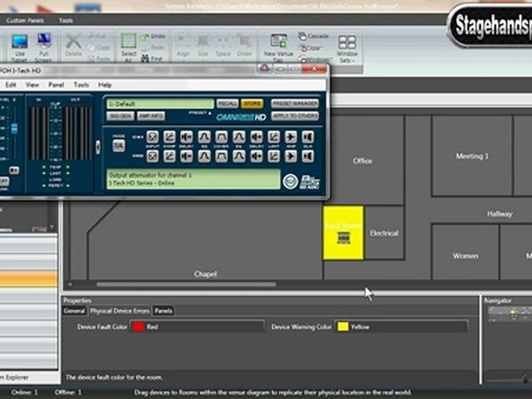Open channel 1 Input block
The width and height of the screenshot is (532, 399).
point(153,137)
